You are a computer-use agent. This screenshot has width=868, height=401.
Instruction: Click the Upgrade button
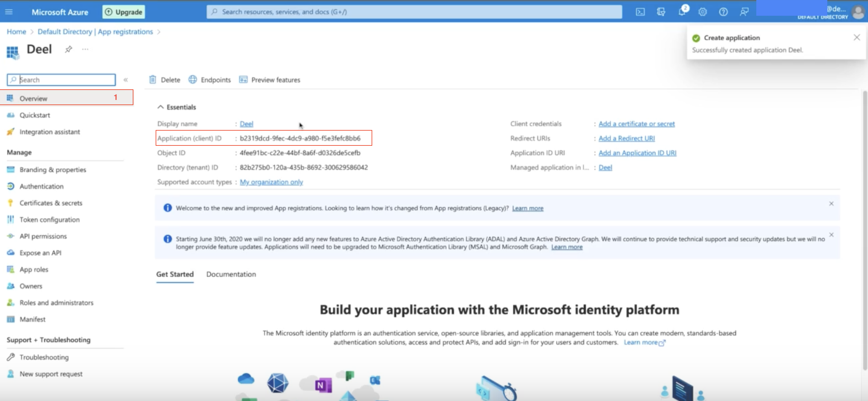coord(123,12)
